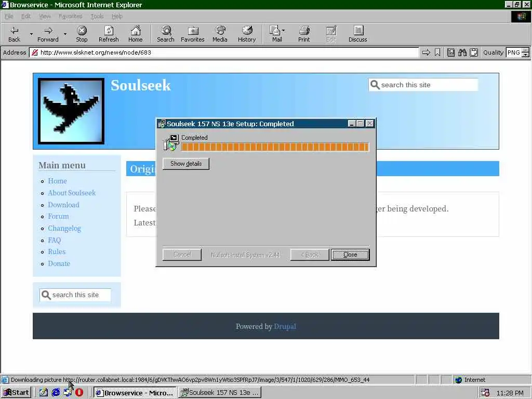Launch Opera from quick launch
Screen dimensions: 532x399
point(79,393)
